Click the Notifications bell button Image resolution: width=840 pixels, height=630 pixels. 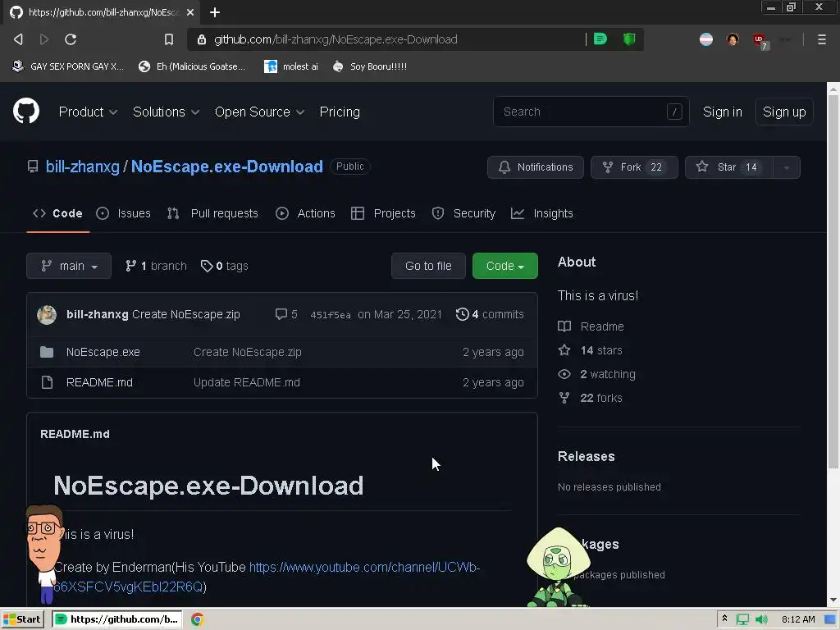[x=535, y=167]
